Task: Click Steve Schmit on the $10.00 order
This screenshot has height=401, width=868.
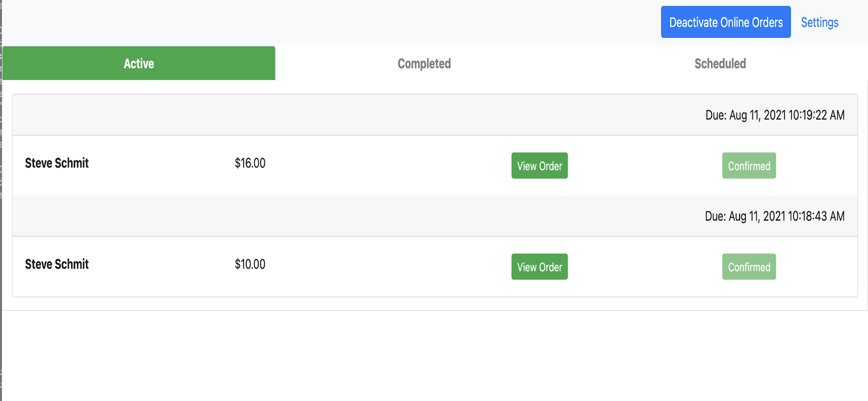Action: click(x=57, y=265)
